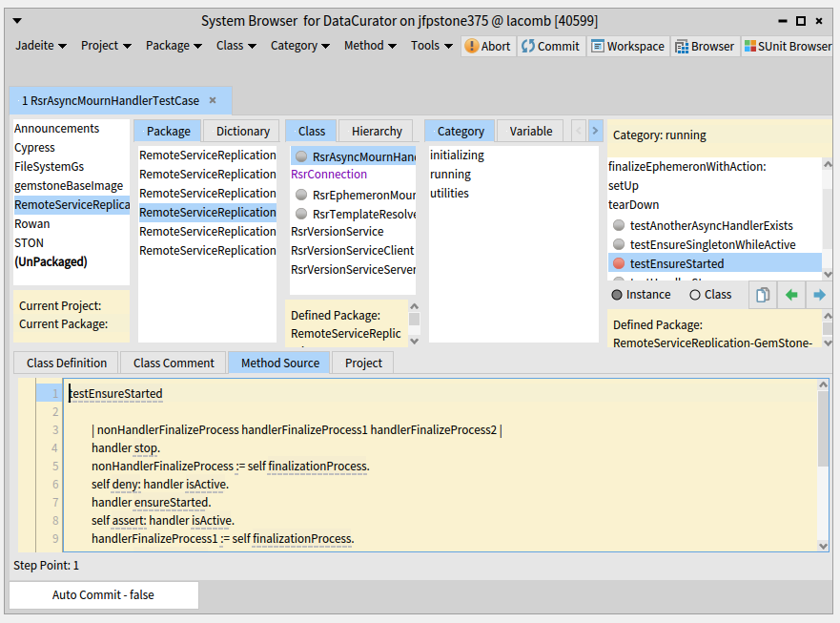This screenshot has height=623, width=840.
Task: Click the copy icon beside Class radio
Action: 763,295
